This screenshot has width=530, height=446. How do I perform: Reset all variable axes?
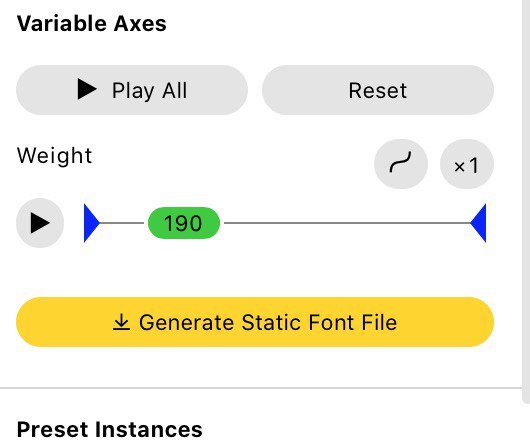(378, 90)
